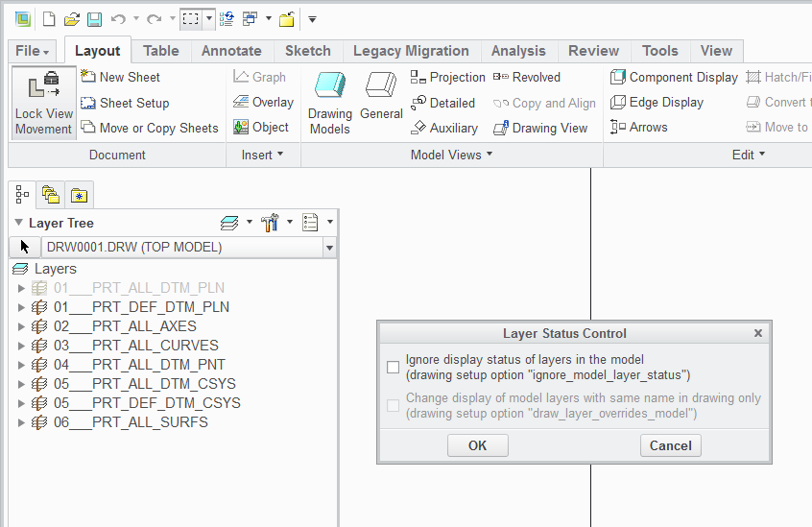Screen dimensions: 812x527
Task: Switch to Favorites tab icon
Action: tap(80, 195)
